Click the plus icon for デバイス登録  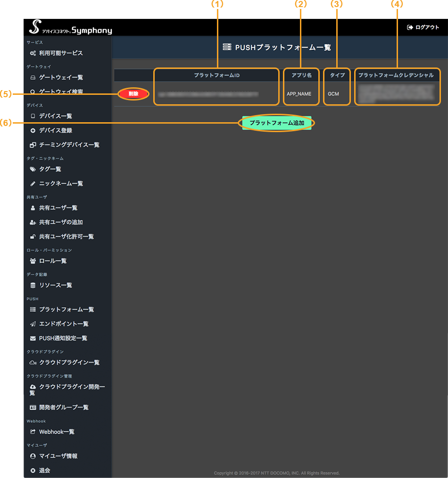(x=33, y=131)
